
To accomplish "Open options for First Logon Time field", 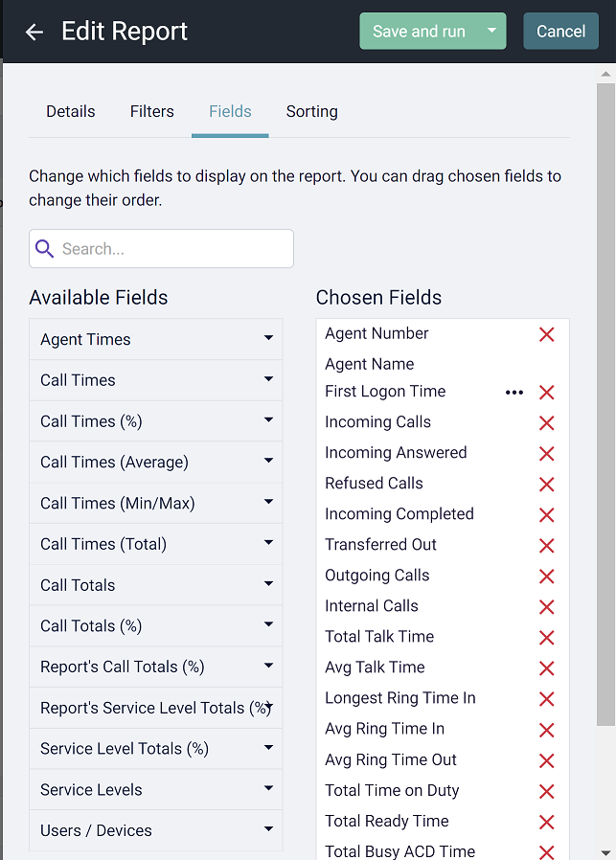I will (x=514, y=392).
